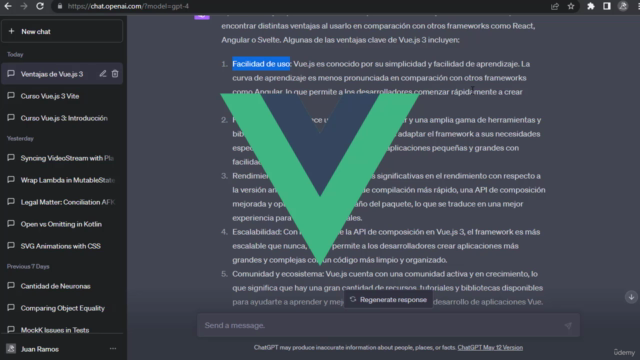Click chat bubble icon beside Open vs Omitting in Kotlin
The height and width of the screenshot is (360, 640).
11,224
